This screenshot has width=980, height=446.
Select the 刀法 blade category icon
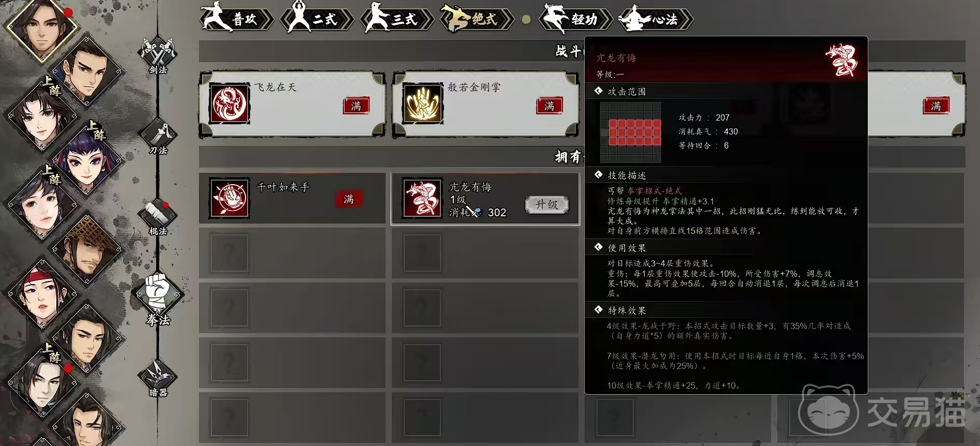[158, 137]
